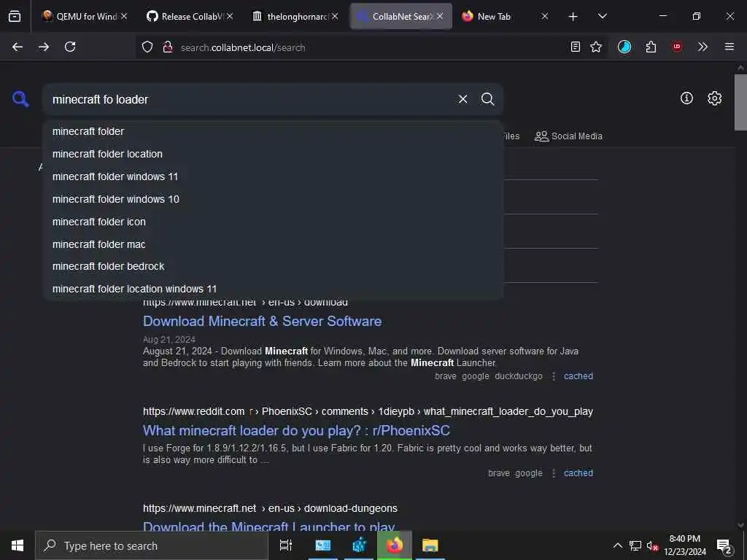
Task: Go forward with the browser forward arrow
Action: click(x=44, y=47)
